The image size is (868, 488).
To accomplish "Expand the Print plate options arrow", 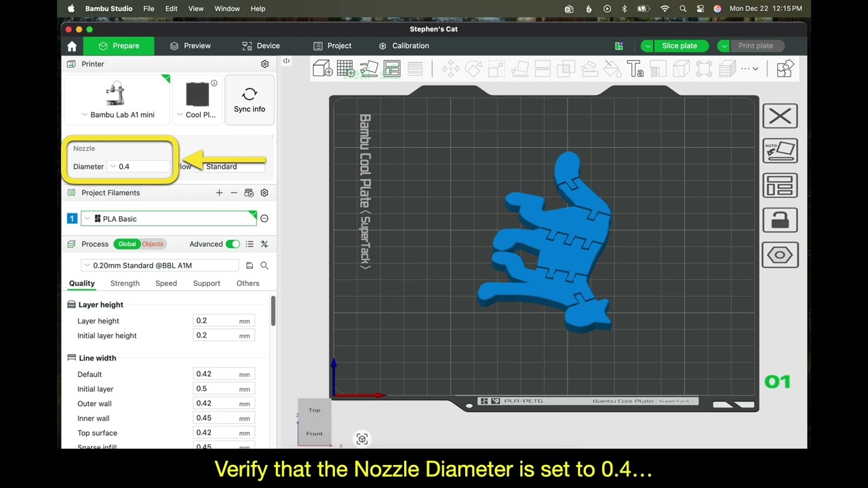I will click(724, 46).
